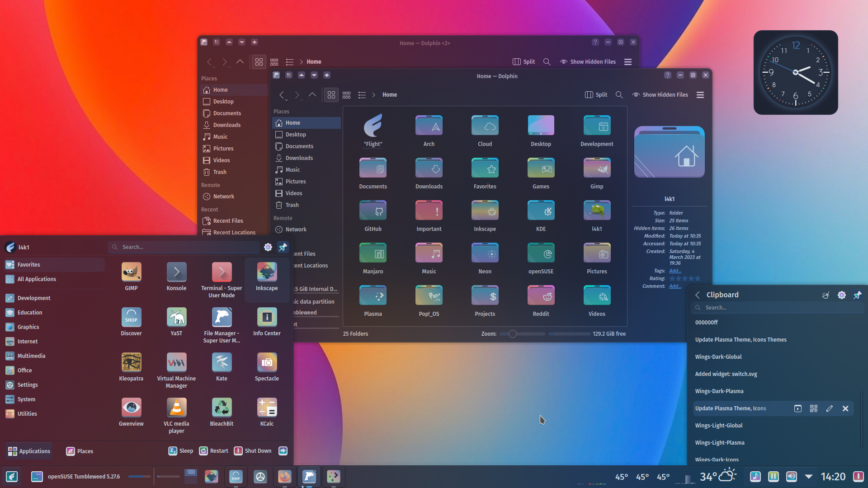Click Sleep button in launcher
Viewport: 868px width, 488px height.
(x=181, y=451)
